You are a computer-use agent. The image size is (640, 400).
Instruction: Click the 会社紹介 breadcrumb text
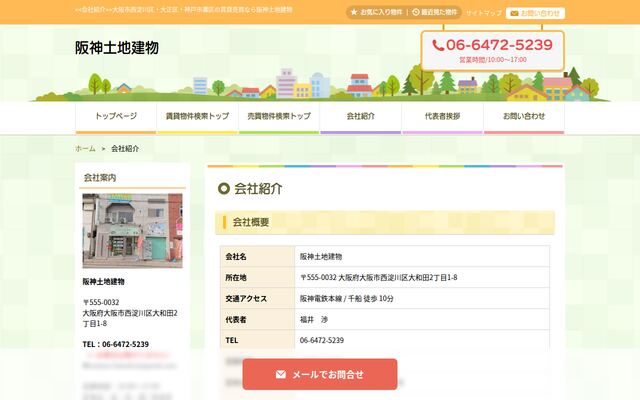point(125,149)
